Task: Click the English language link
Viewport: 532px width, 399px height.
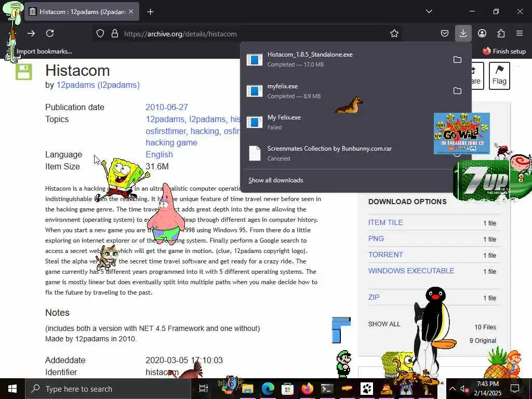Action: tap(159, 154)
